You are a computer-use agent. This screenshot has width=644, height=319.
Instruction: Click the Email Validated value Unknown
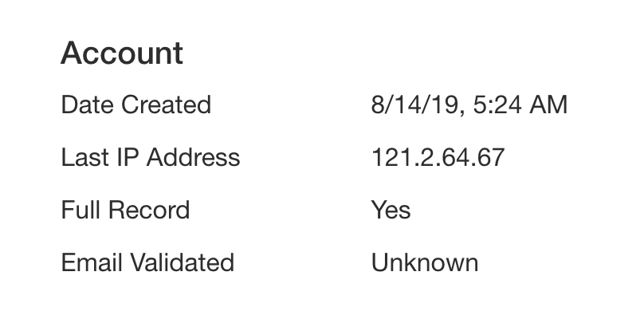425,262
